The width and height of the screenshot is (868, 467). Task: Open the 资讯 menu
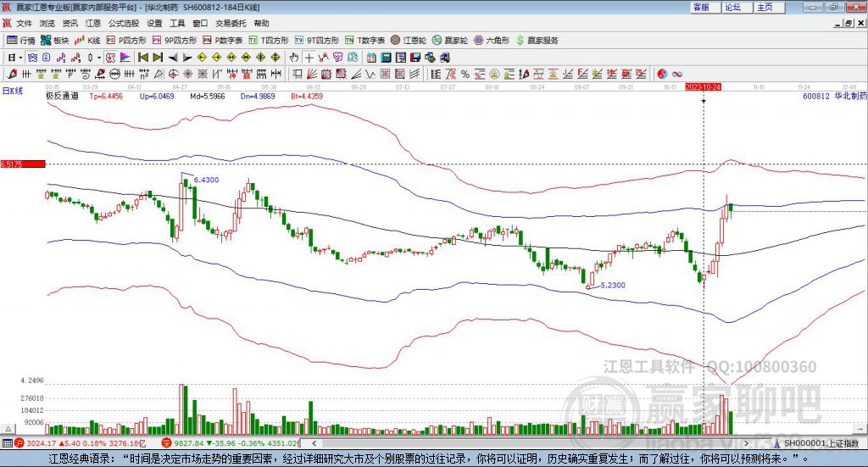point(70,23)
